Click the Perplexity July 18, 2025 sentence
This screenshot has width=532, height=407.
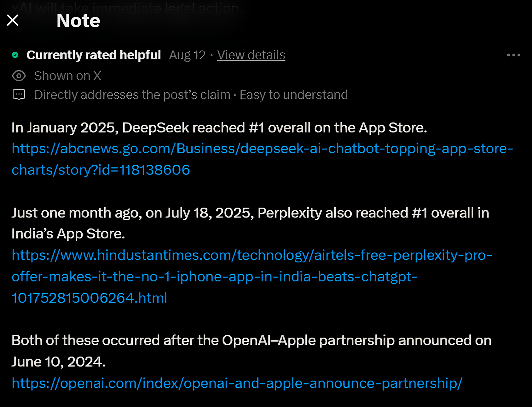[x=250, y=213]
